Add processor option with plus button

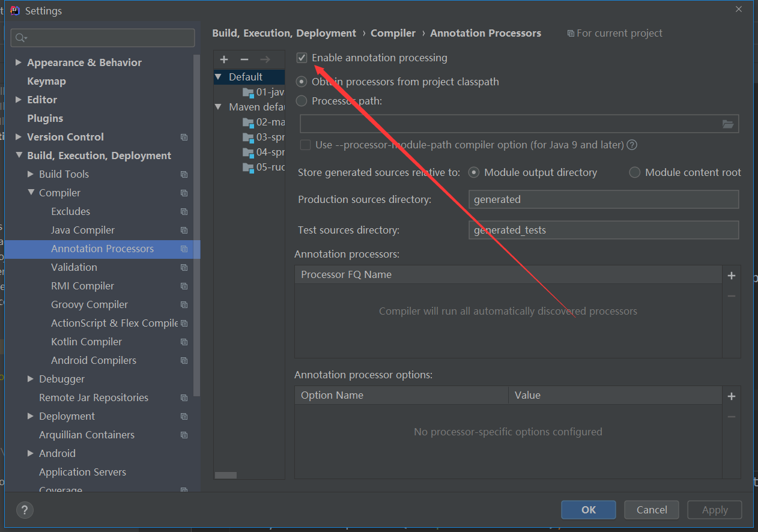[x=732, y=396]
